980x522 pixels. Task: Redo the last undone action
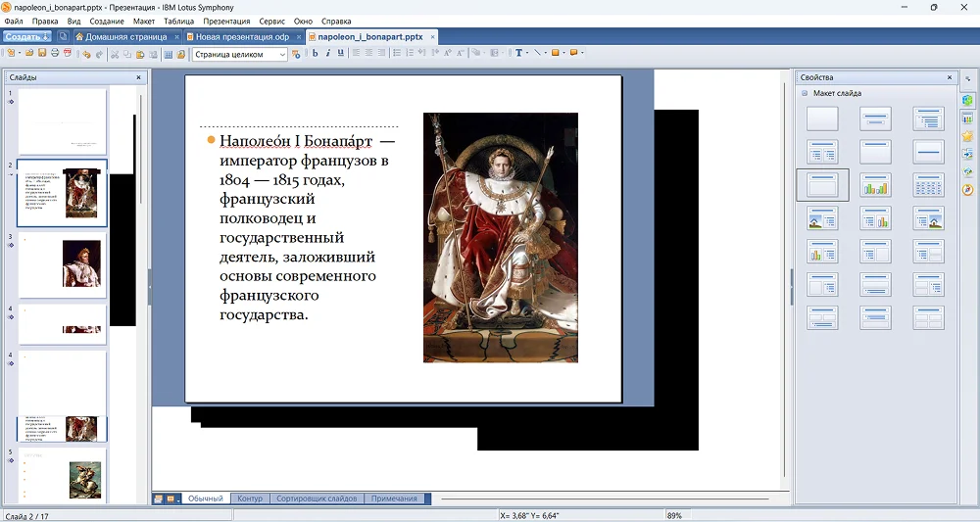click(99, 54)
